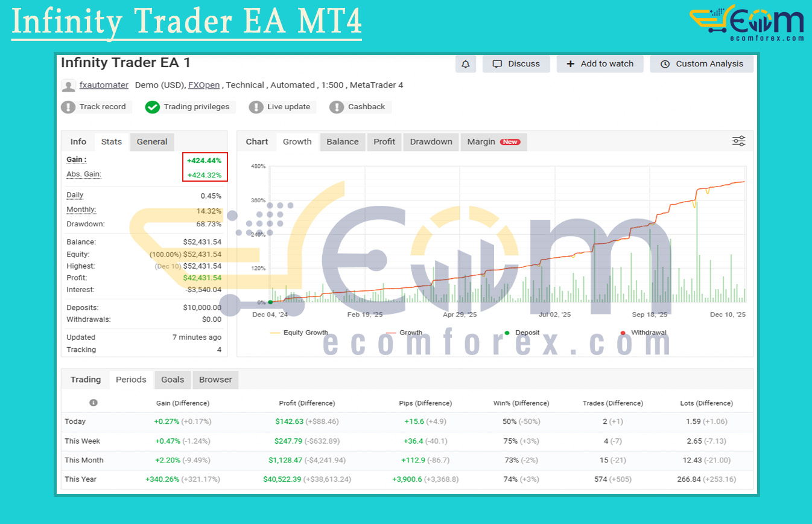
Task: Switch to the Goals tab
Action: tap(173, 380)
